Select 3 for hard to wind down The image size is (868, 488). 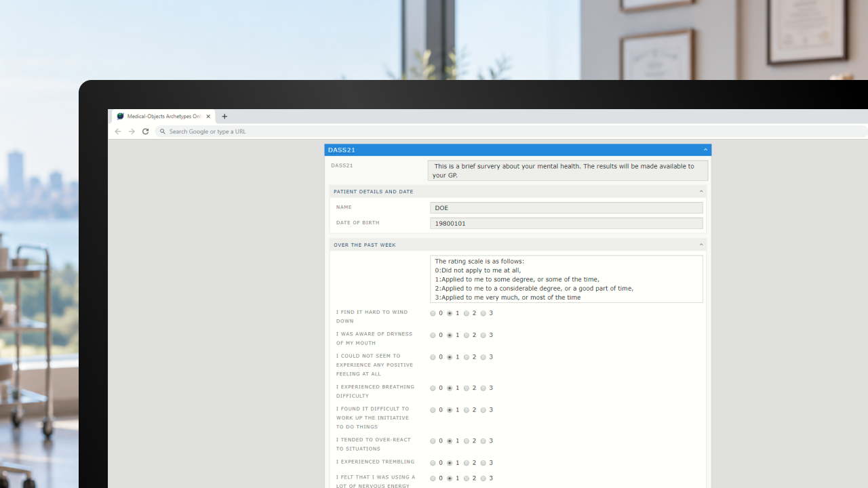tap(484, 314)
